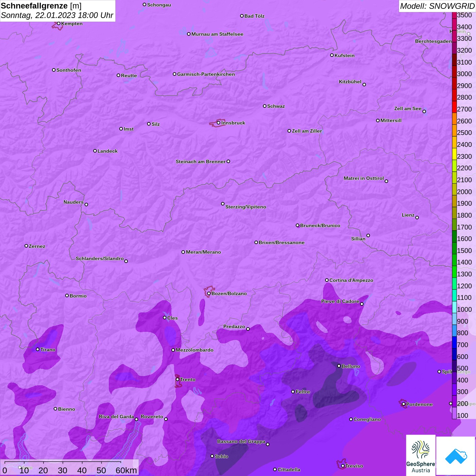476x476 pixels.
Task: Click the Bruneck/Brunico label
Action: coord(320,225)
